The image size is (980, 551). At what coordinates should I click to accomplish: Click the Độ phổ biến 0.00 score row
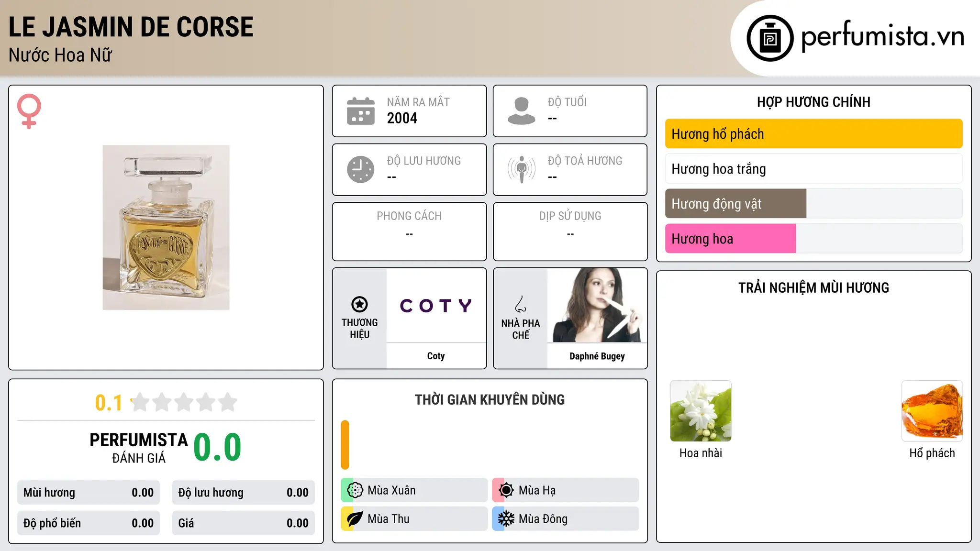click(x=89, y=523)
